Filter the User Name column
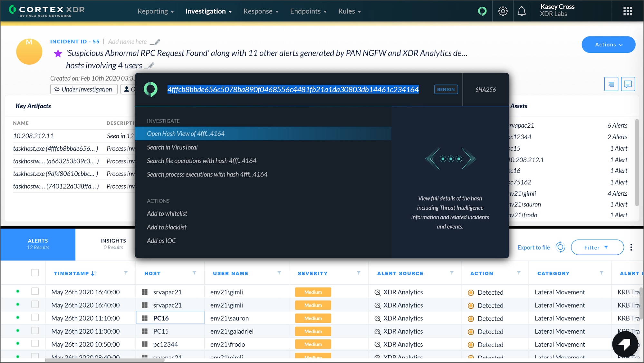This screenshot has width=644, height=363. point(279,273)
